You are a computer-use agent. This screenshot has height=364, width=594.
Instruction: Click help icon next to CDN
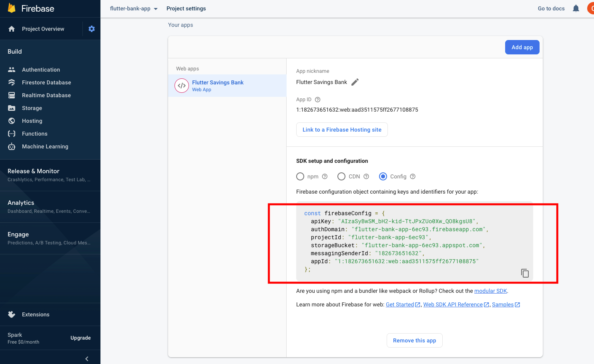pyautogui.click(x=366, y=176)
